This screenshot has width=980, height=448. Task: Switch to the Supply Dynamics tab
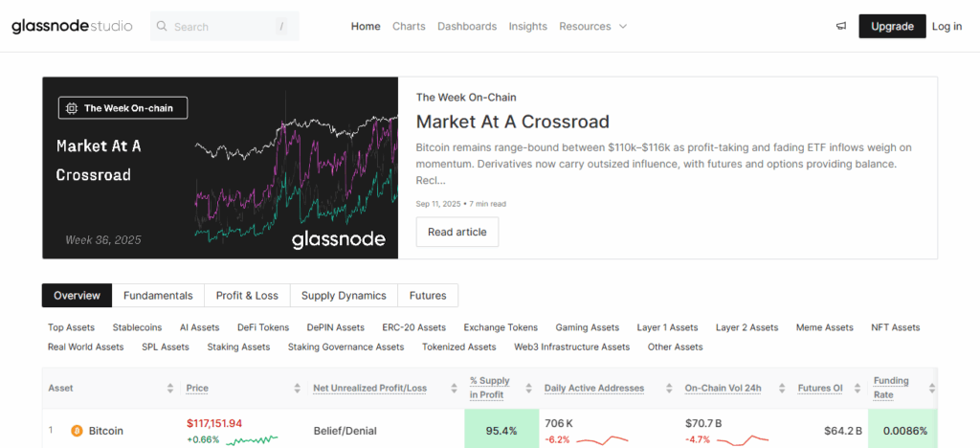pyautogui.click(x=344, y=296)
